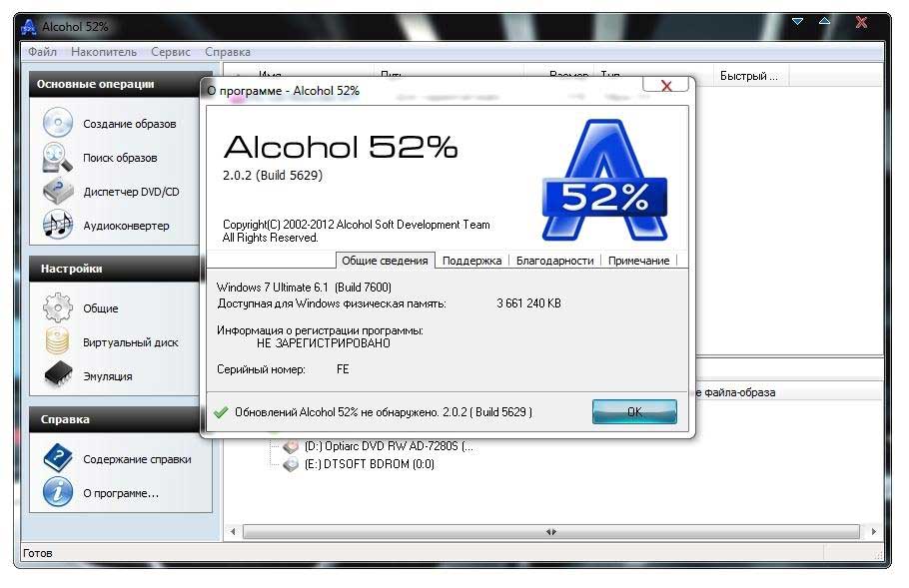Open Диспетчер DVD/CD drive icon
The image size is (909, 588).
pos(57,191)
